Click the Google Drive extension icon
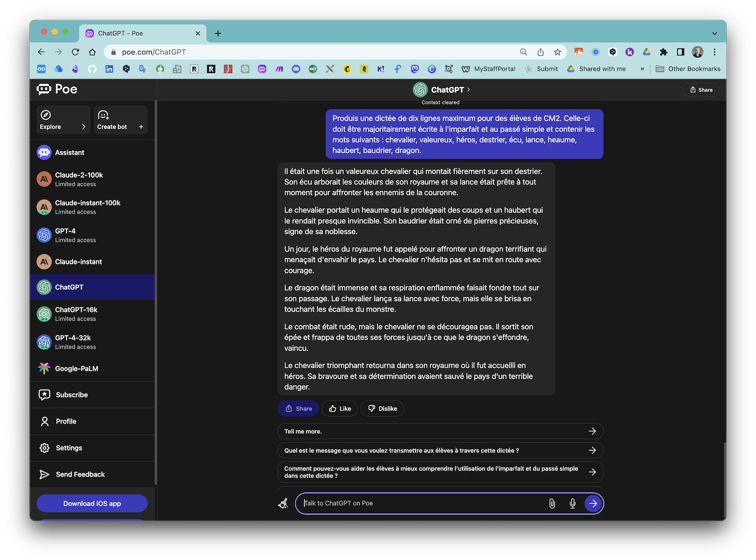Image resolution: width=756 pixels, height=560 pixels. click(x=647, y=52)
